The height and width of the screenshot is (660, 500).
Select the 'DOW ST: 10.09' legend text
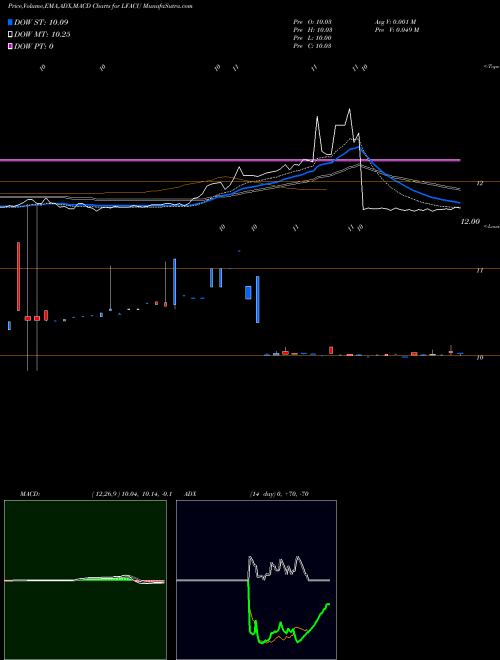[x=41, y=22]
